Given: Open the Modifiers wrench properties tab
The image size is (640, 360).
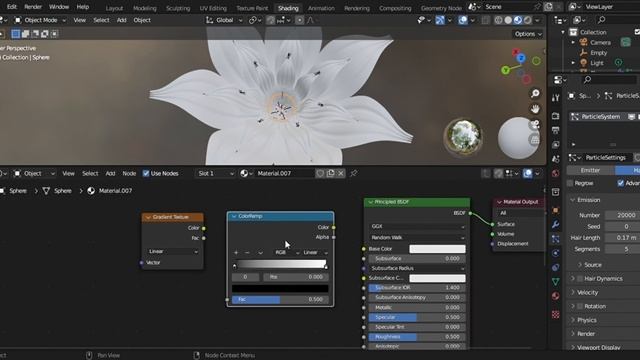Looking at the screenshot, I should point(556,224).
